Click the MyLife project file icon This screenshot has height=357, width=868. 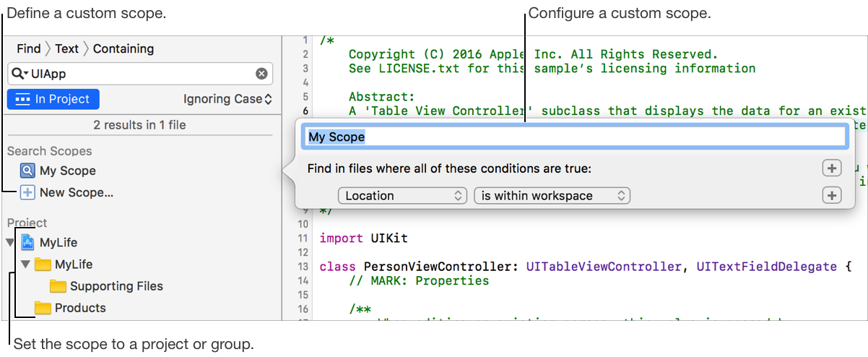(x=28, y=243)
